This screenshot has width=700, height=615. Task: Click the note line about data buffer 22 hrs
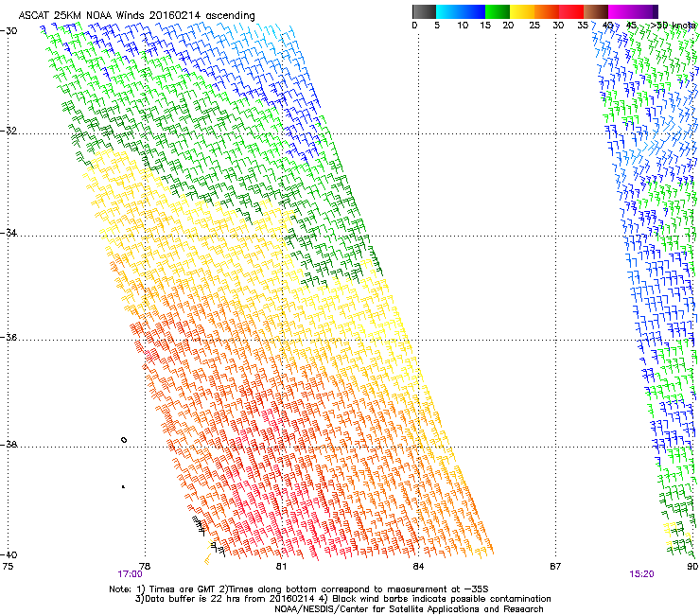pos(342,599)
